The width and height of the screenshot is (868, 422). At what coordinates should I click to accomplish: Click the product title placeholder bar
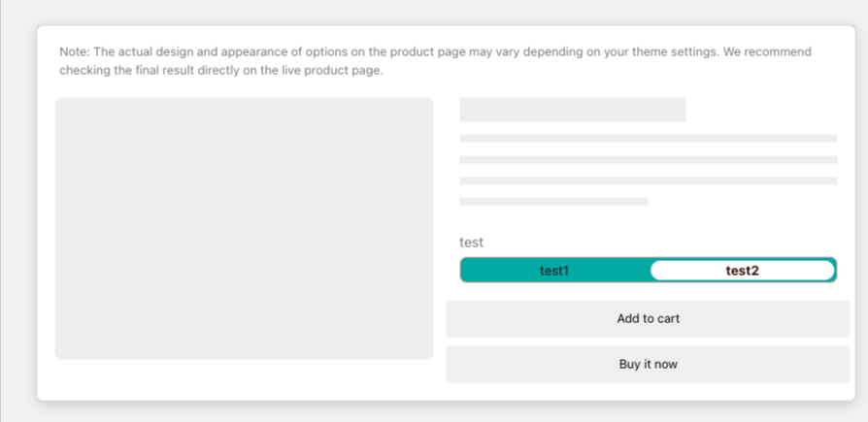[572, 110]
